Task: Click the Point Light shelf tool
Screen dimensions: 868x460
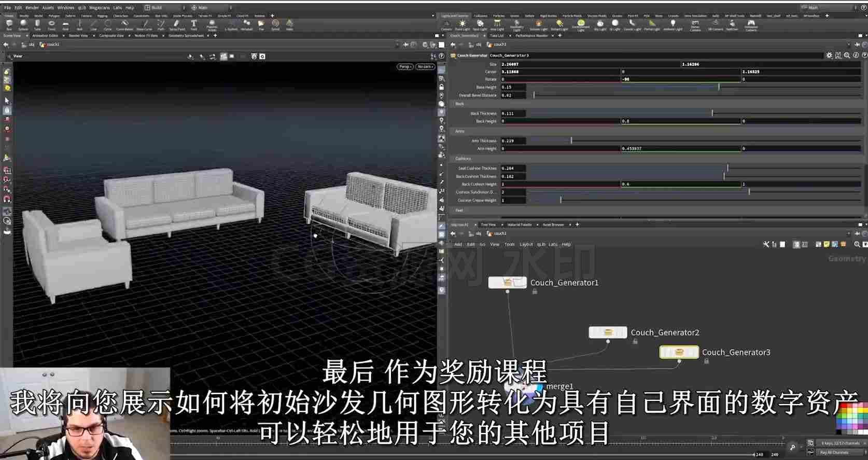Action: pos(463,24)
